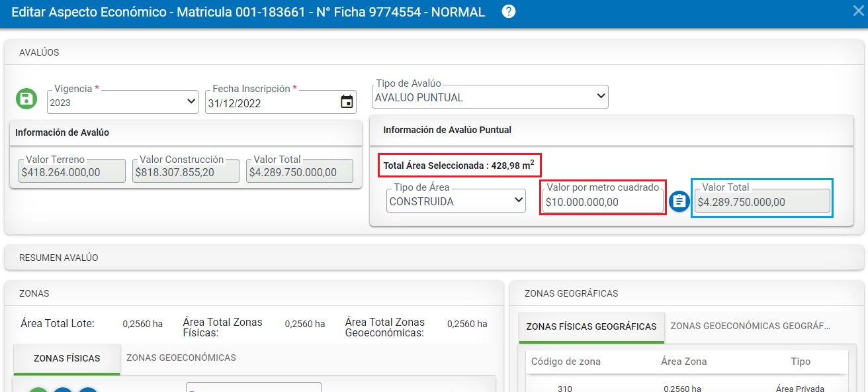
Task: Click the Valor por metro cuadrado field
Action: [x=602, y=202]
